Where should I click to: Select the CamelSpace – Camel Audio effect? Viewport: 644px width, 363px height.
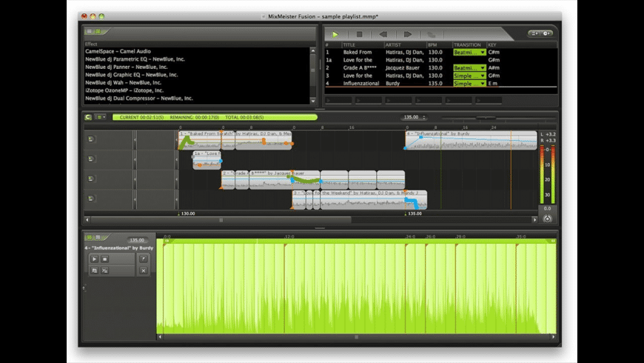(x=118, y=52)
